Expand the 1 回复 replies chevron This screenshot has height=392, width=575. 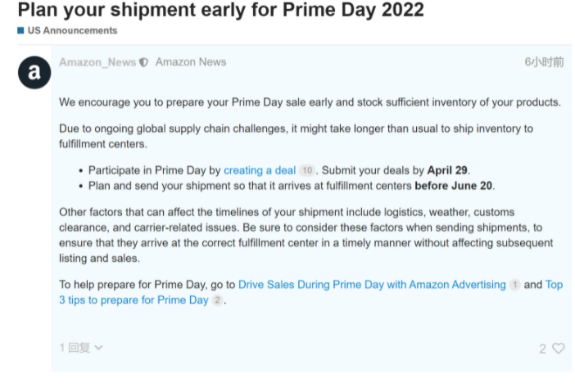(x=98, y=348)
